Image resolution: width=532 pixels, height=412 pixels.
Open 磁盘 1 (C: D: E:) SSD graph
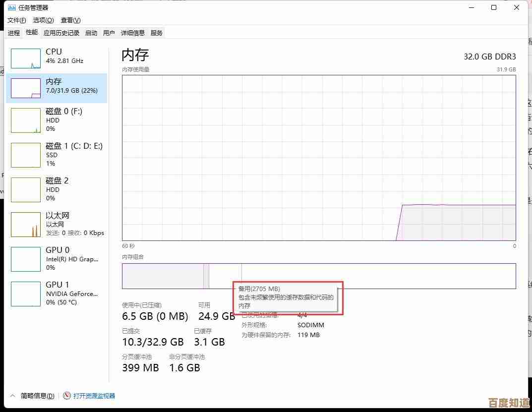26,155
